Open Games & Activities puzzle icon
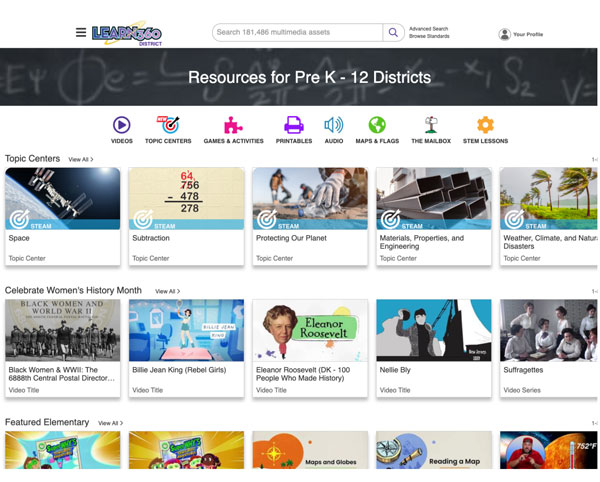600x482 pixels. pos(232,125)
